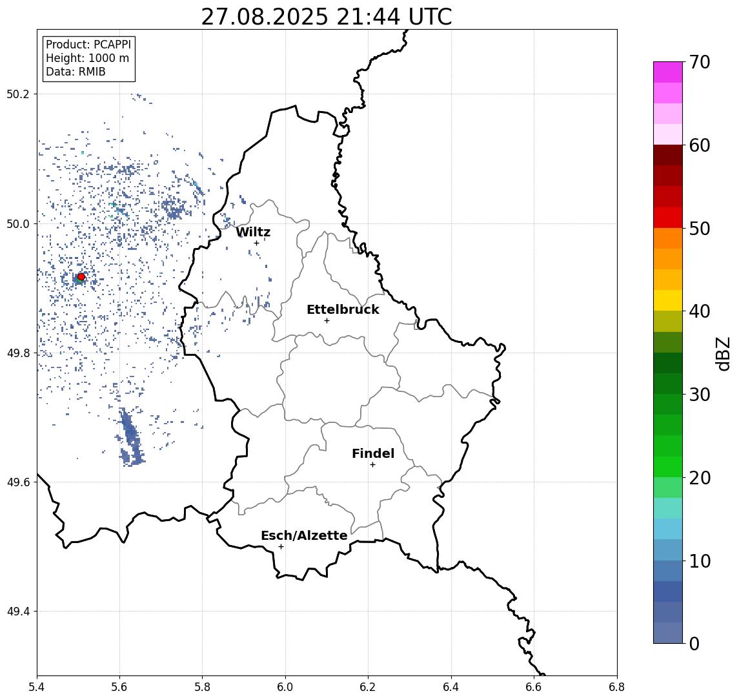This screenshot has height=700, width=739.
Task: Click the dBZ colorbar axis label
Action: (722, 353)
